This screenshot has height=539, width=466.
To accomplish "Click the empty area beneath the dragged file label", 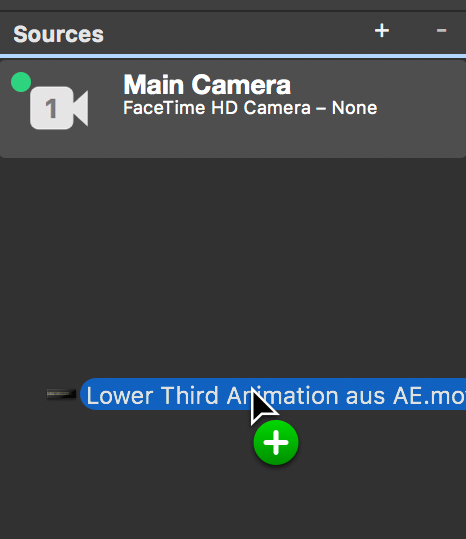I will point(137,481).
